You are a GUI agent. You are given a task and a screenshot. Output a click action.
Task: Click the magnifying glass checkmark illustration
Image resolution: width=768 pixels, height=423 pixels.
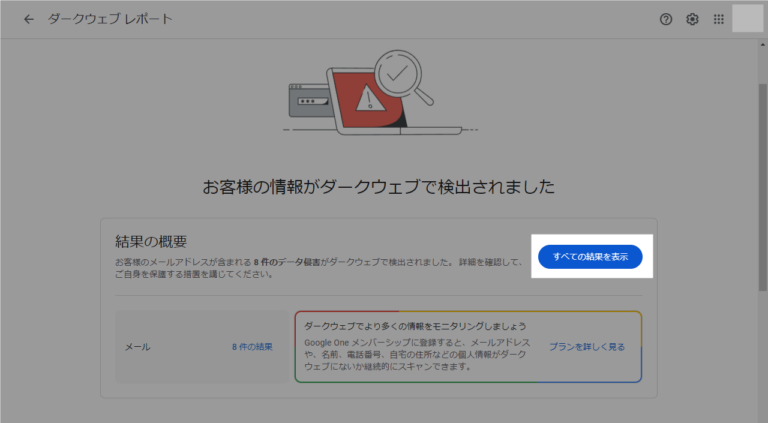coord(403,77)
